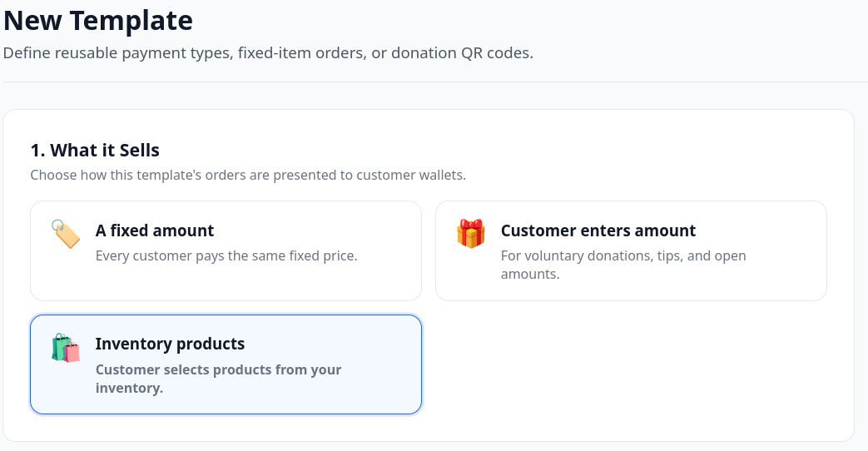Screen dimensions: 868x451
Task: Click the gift box icon
Action: 470,234
